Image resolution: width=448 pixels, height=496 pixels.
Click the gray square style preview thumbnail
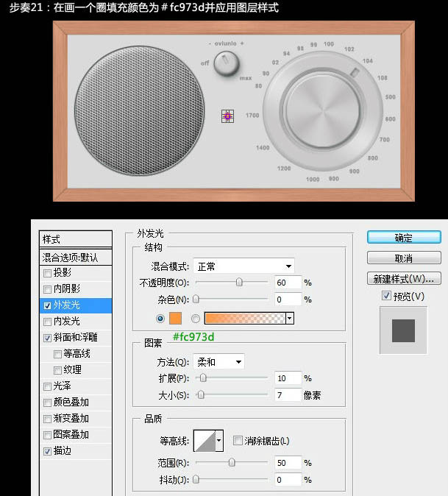point(403,330)
